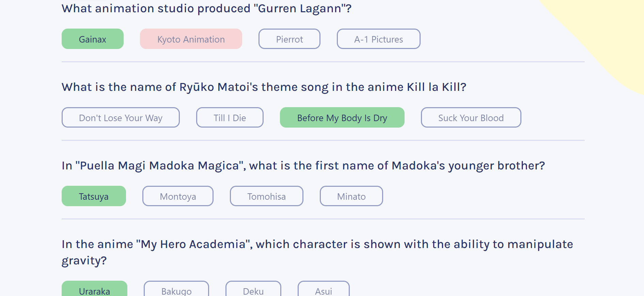Choose Kyoto Animation as the studio
This screenshot has height=296, width=644.
coord(191,39)
